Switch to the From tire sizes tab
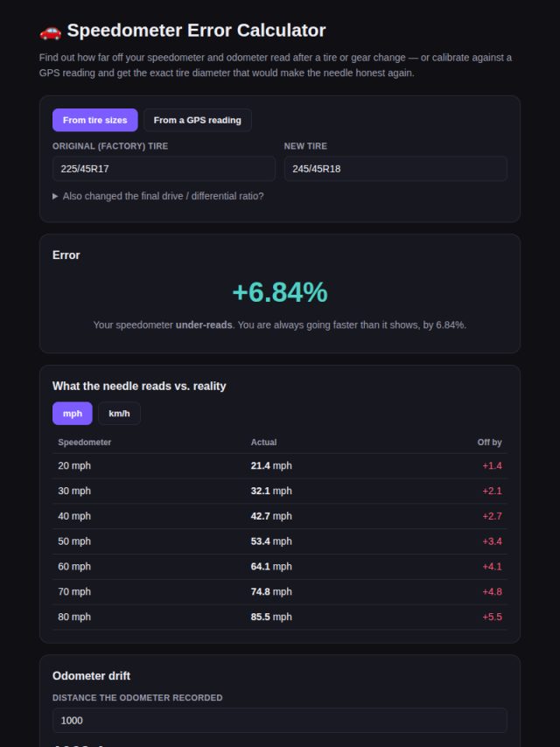The height and width of the screenshot is (747, 560). click(x=94, y=120)
